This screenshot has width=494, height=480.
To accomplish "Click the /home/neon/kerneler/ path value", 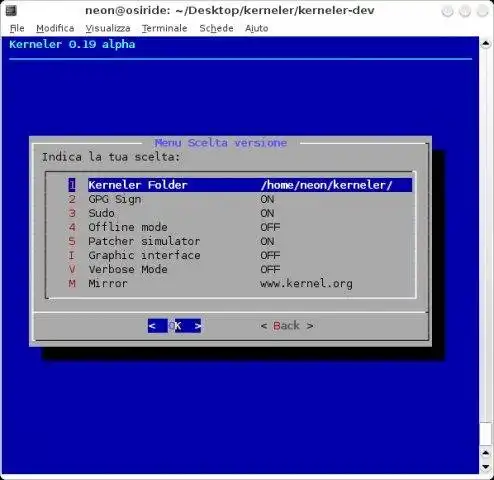I will (327, 185).
